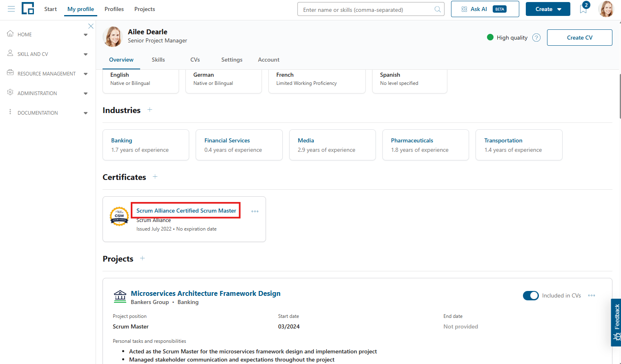Click the Scrum Master position value
The width and height of the screenshot is (621, 364).
131,326
